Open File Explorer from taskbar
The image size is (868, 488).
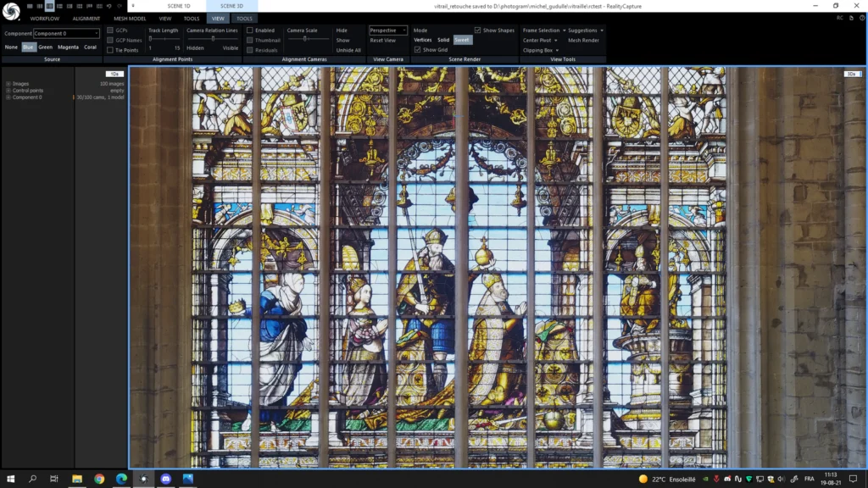(77, 479)
